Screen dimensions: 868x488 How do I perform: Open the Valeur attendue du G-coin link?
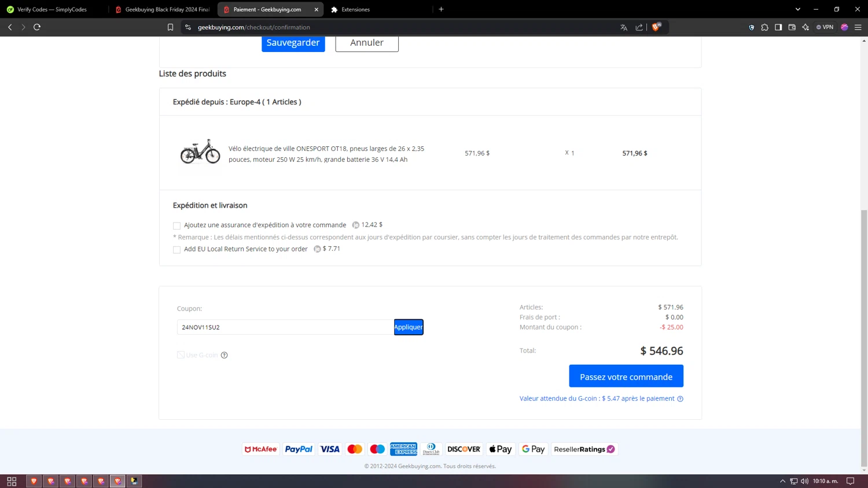597,398
